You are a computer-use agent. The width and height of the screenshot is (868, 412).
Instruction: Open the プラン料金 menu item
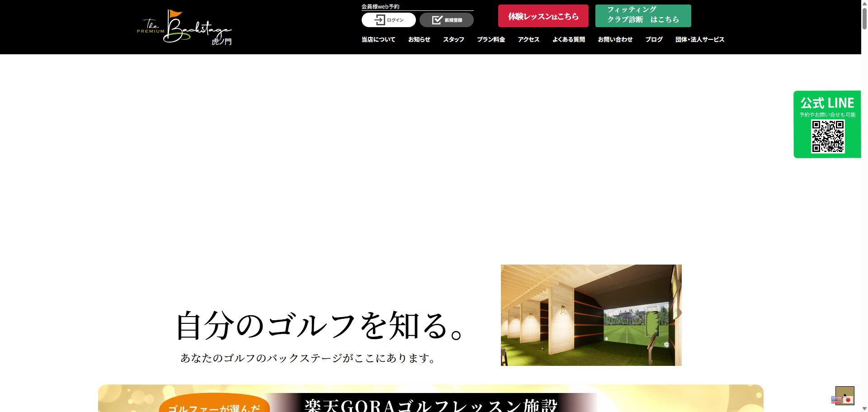coord(491,40)
